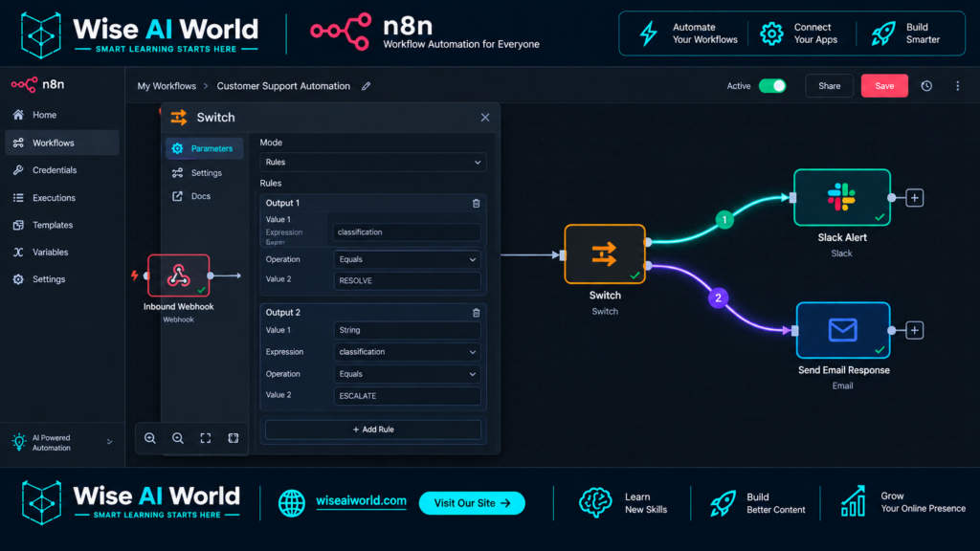Open Output 2 Operation Equals dropdown
This screenshot has width=980, height=551.
click(407, 374)
